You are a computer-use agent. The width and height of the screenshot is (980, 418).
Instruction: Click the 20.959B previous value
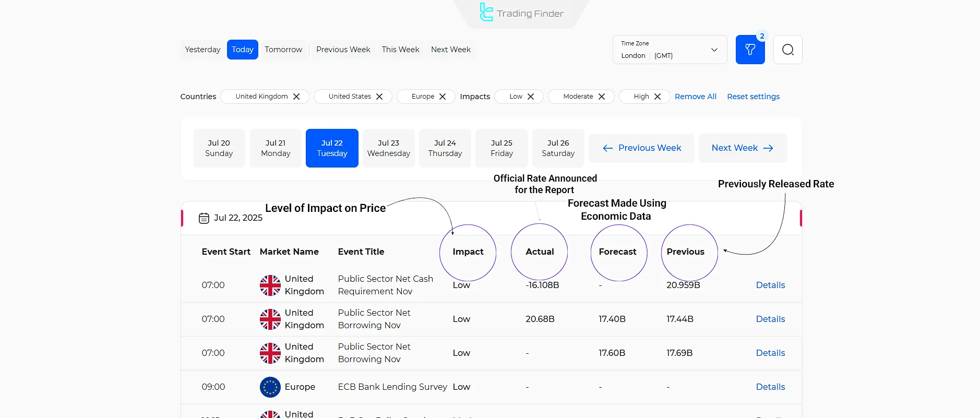click(683, 285)
